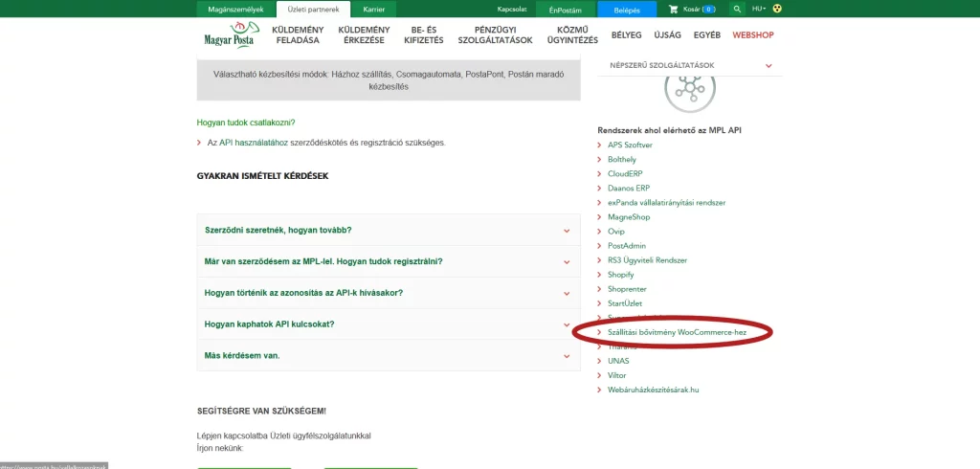Screen dimensions: 980x469
Task: Click the search magnifier icon
Action: pyautogui.click(x=736, y=9)
